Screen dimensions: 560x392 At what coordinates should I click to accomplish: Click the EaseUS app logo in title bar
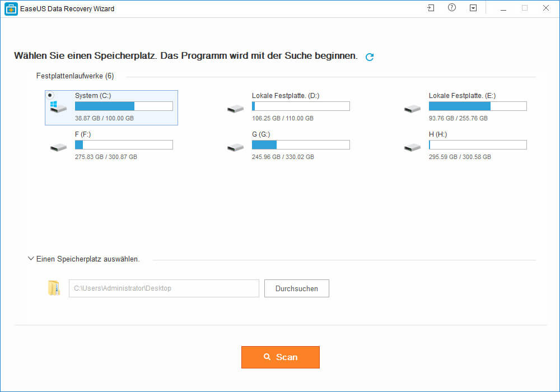tap(10, 8)
